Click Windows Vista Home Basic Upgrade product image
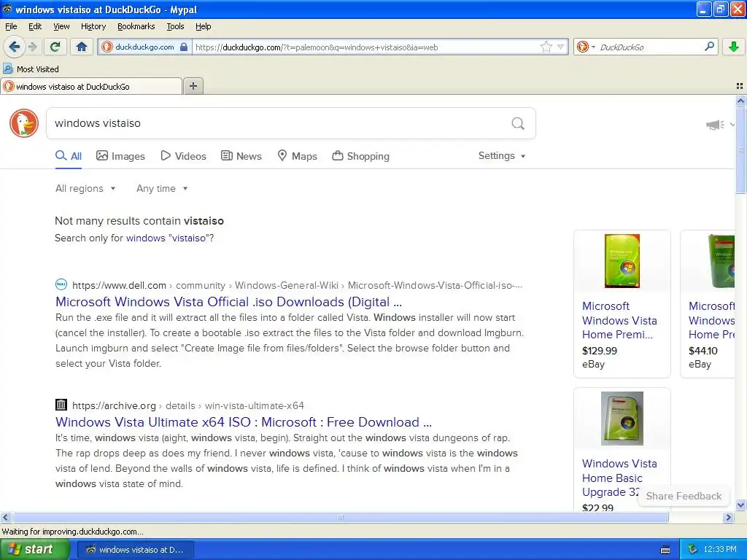747x560 pixels. click(x=622, y=418)
